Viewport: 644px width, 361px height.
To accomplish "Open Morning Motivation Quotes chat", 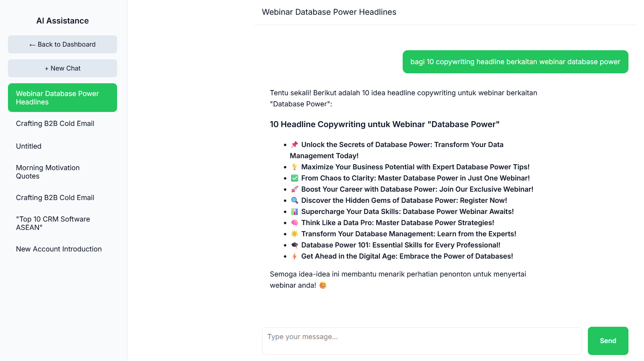I will coord(48,172).
